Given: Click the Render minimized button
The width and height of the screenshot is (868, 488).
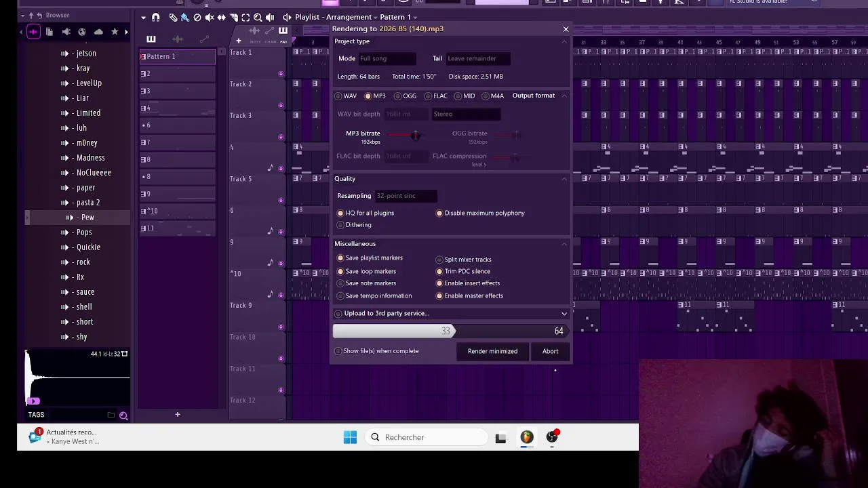Looking at the screenshot, I should [x=492, y=351].
